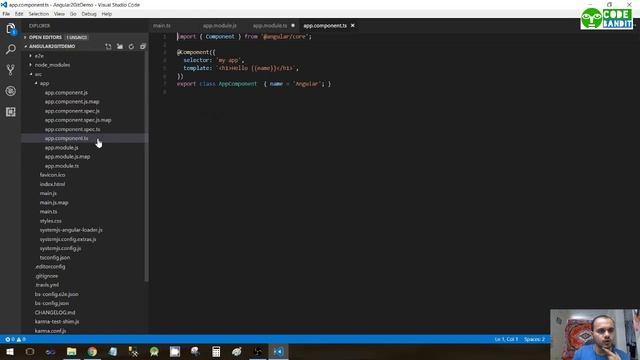This screenshot has width=640, height=360.
Task: Open .gitignore file
Action: pos(47,276)
